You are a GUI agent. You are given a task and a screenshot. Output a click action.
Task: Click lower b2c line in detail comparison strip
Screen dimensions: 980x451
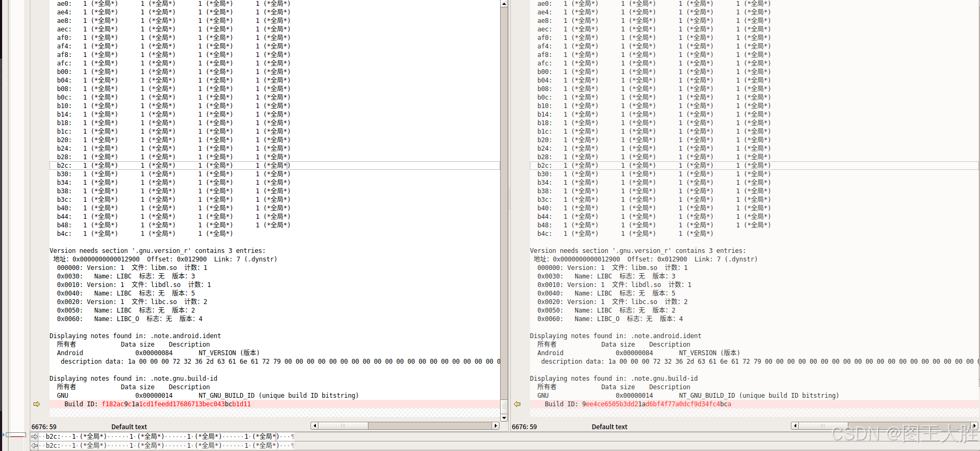click(x=168, y=446)
